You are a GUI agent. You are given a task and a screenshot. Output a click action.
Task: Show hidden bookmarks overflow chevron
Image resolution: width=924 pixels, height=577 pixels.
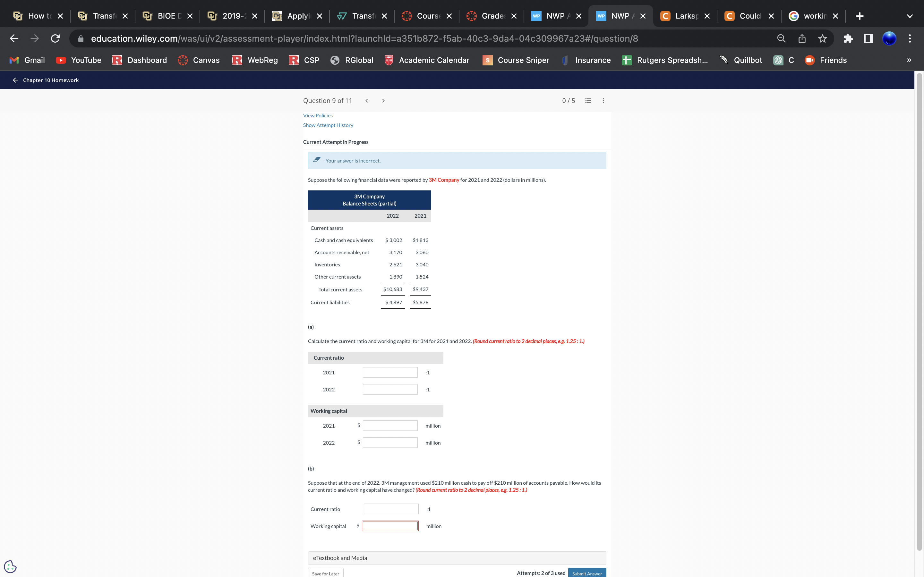pyautogui.click(x=909, y=60)
